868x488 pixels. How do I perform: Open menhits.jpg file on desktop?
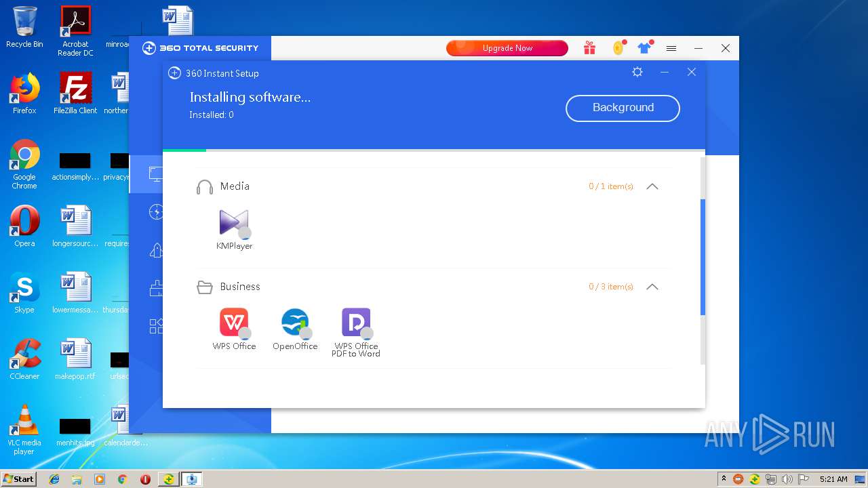pos(75,432)
